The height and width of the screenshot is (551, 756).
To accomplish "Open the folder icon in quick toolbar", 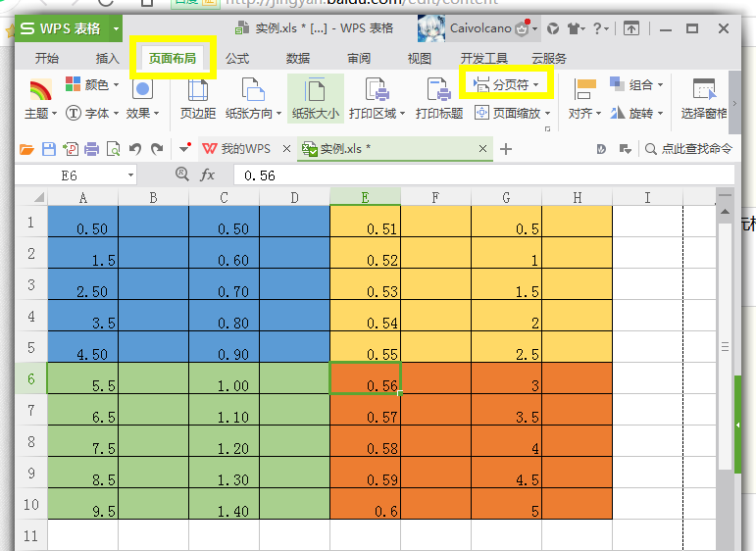I will tap(26, 149).
